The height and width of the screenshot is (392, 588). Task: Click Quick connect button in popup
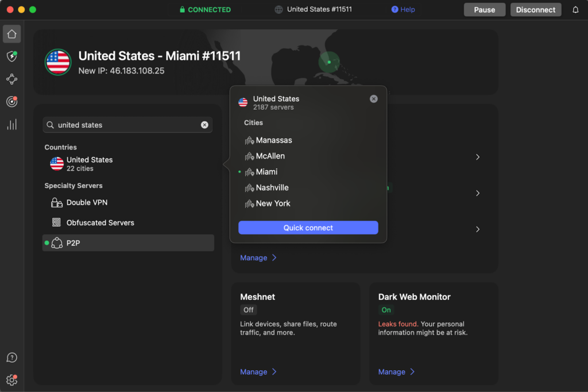click(308, 228)
